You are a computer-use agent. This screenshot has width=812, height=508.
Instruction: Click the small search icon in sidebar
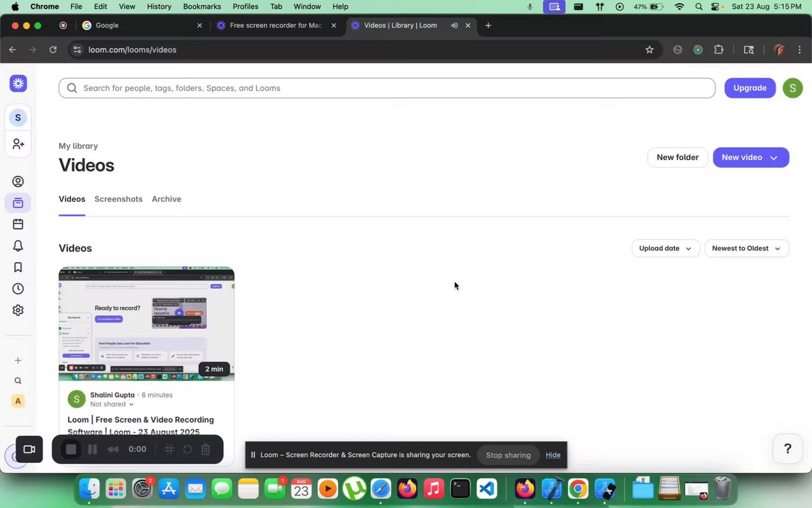coord(18,381)
